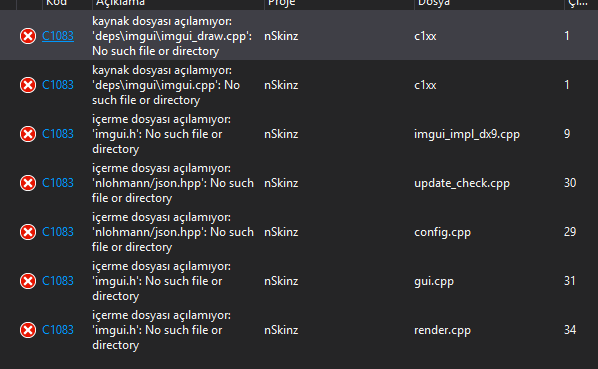Screen dimensions: 598x369
Task: Click nSkinz project cell in update_check.cpp row
Action: (281, 183)
